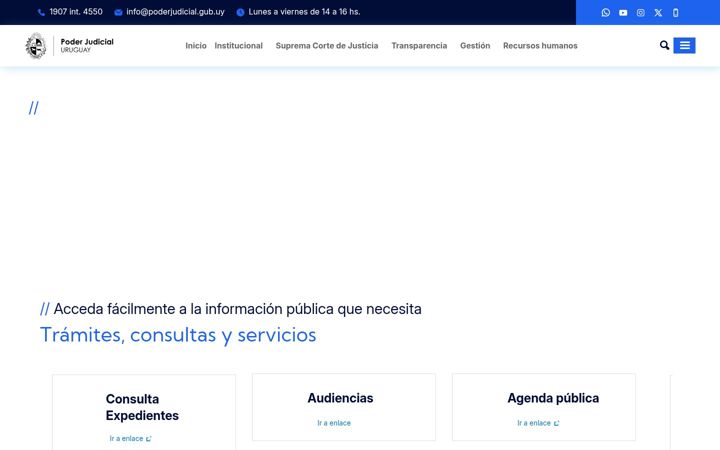This screenshot has height=450, width=720.
Task: Open the Recursos humanos menu
Action: point(540,45)
